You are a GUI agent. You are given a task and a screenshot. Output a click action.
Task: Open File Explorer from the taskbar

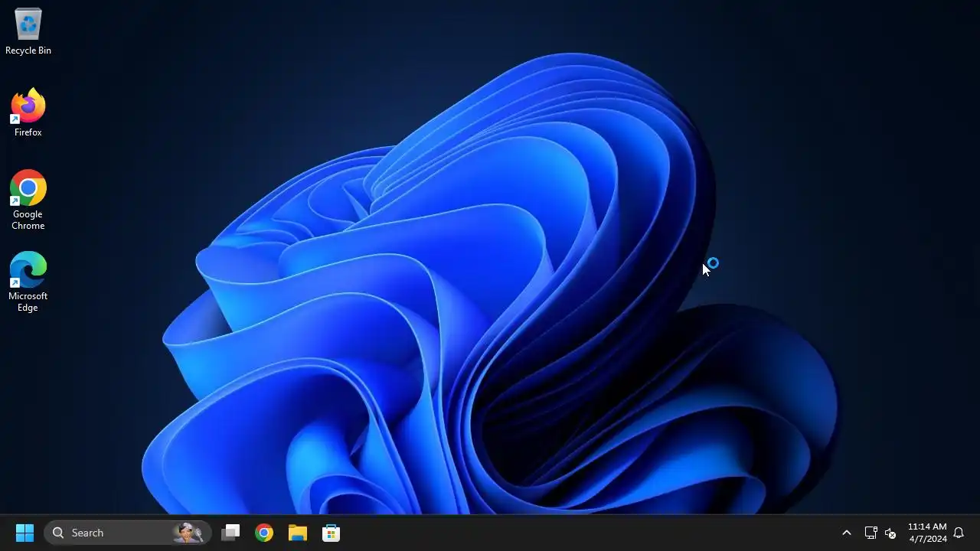click(298, 533)
